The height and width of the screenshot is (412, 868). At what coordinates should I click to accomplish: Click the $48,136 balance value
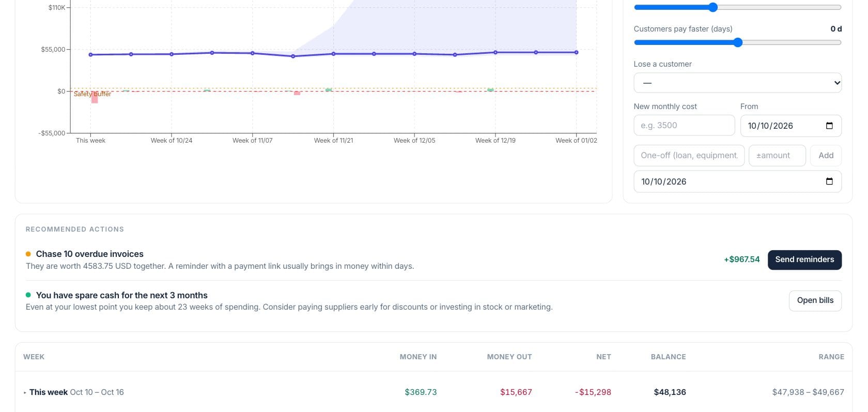pos(670,392)
